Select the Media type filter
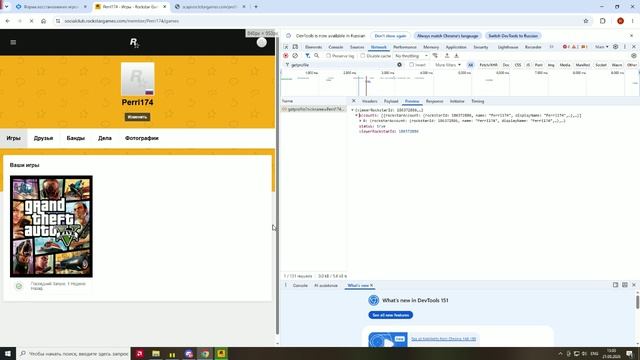 coord(565,65)
